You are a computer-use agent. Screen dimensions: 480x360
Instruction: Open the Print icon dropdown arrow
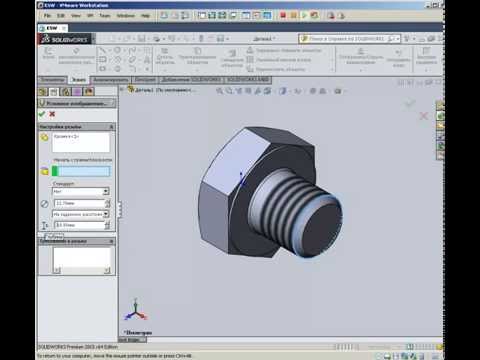point(163,39)
